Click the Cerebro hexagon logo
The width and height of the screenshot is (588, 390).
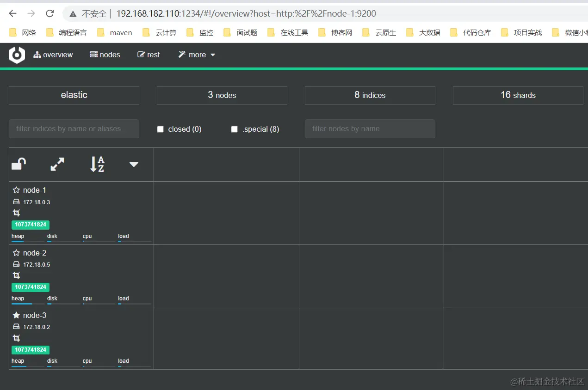(x=17, y=55)
